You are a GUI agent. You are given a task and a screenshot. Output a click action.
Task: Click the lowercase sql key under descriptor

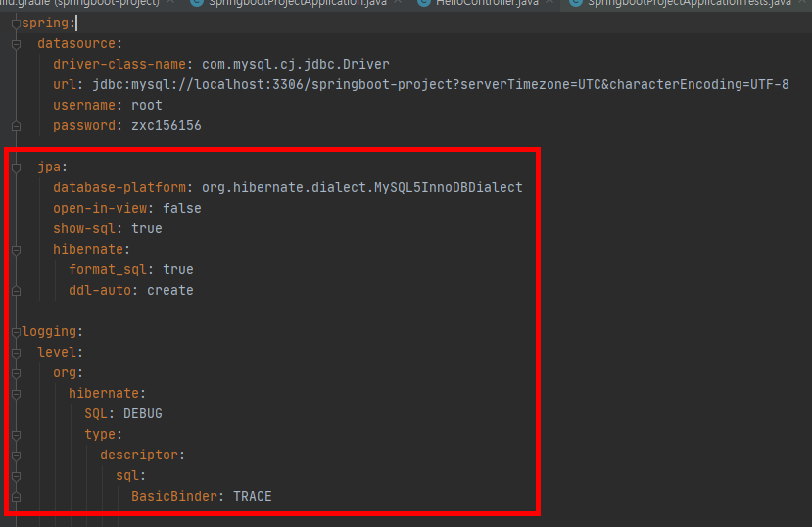tap(127, 476)
